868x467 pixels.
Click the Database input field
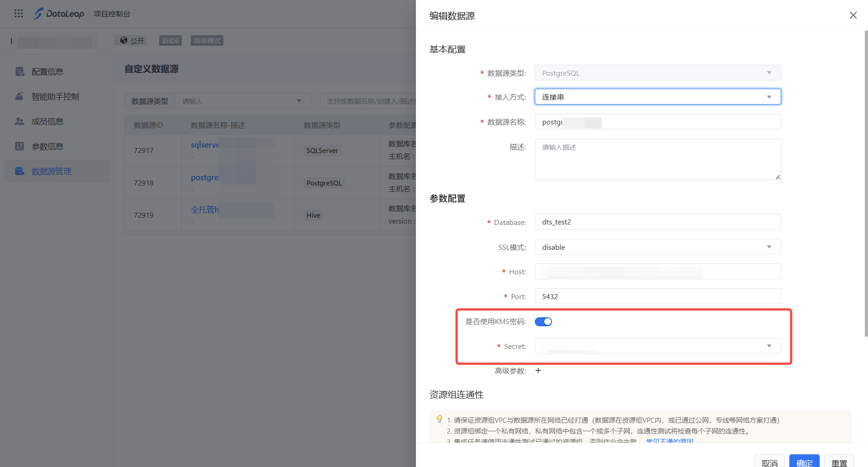[x=658, y=222]
